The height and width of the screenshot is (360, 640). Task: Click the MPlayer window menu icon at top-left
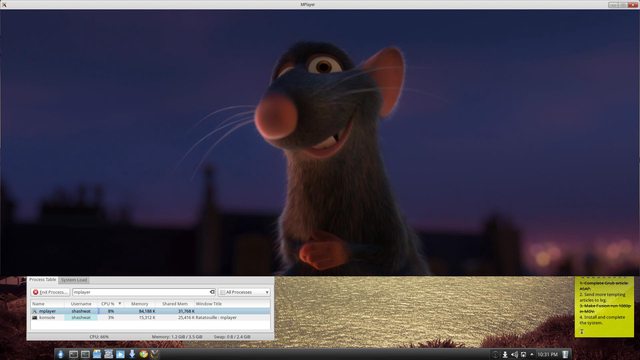[4, 4]
